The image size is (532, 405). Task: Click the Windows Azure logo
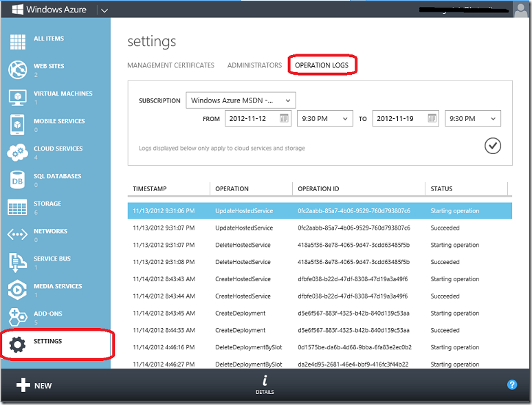[x=17, y=9]
